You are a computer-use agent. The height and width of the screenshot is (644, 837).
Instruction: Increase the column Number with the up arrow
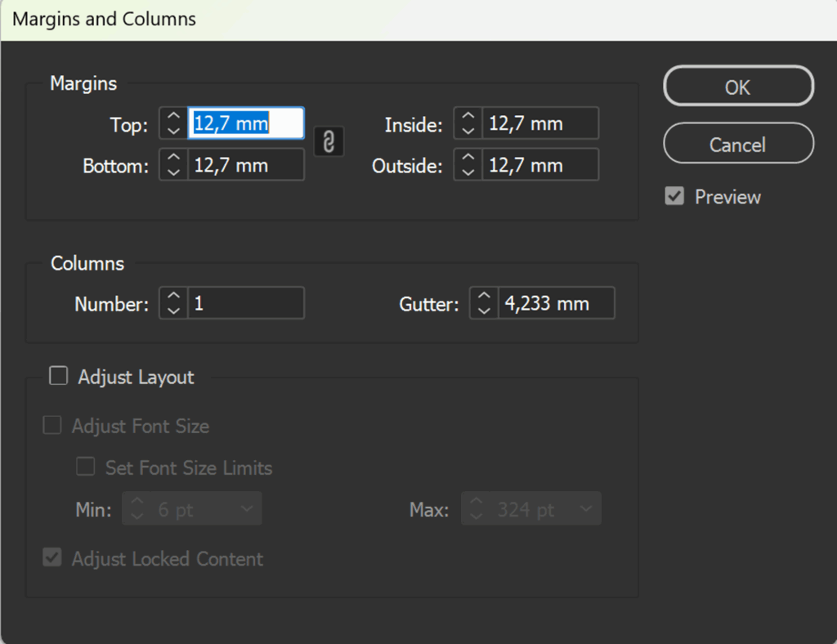172,297
